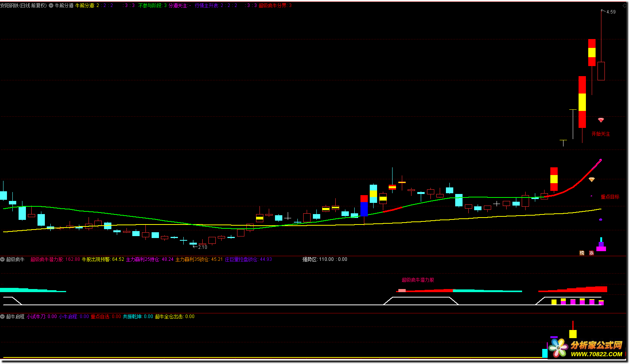Screen dimensions: 630x364
Task: Click 主力赢利25持仓: 48.24 readout
Action: (150, 259)
